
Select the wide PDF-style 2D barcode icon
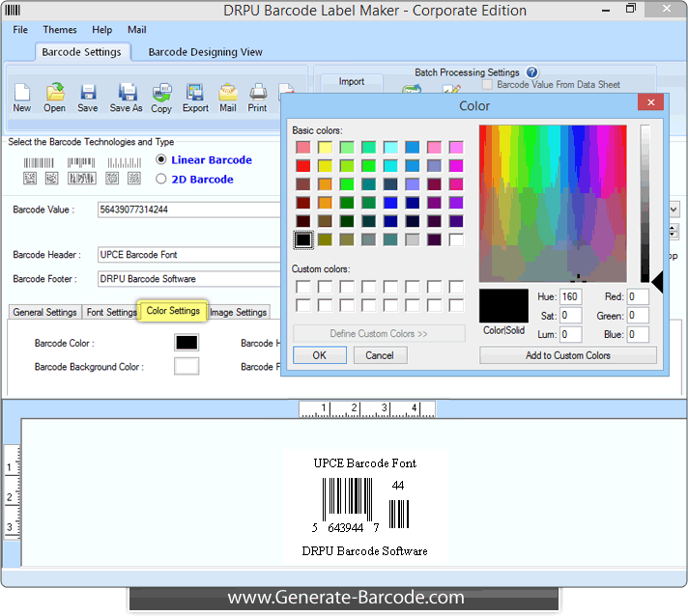coord(81,178)
